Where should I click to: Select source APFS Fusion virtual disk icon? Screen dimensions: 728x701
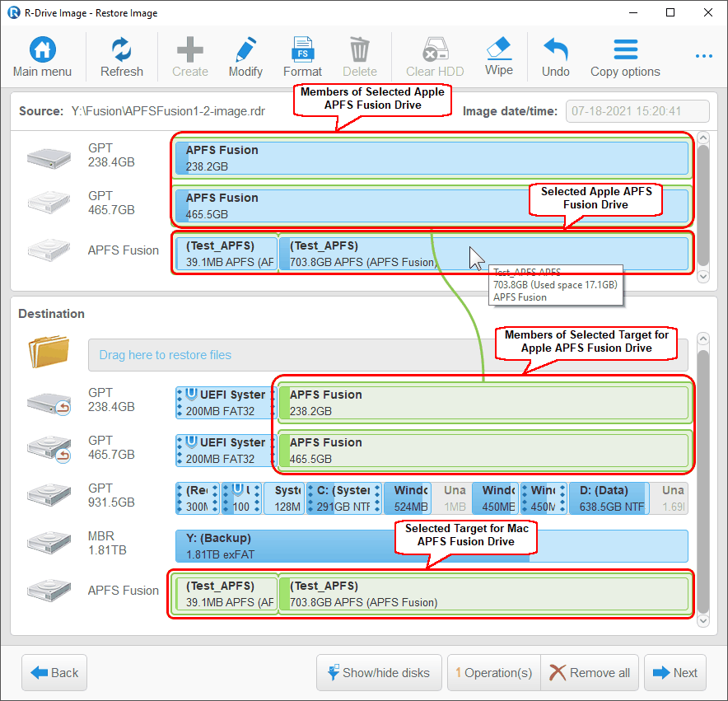(x=49, y=250)
